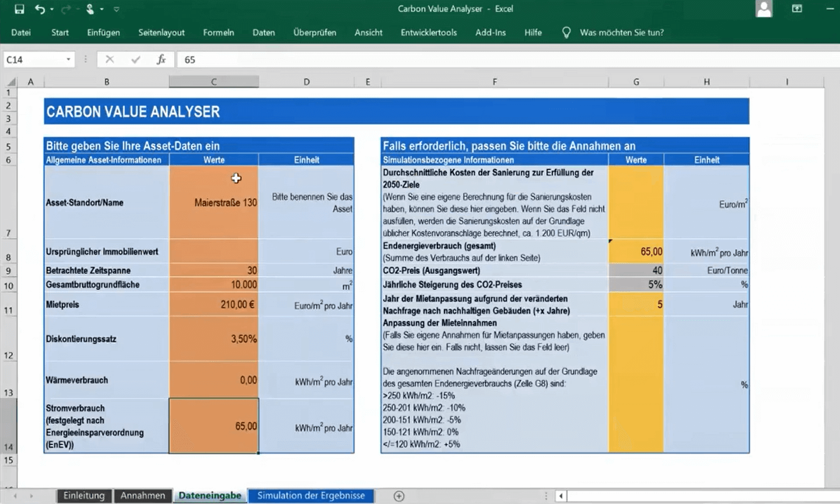
Task: Switch to the Einleitung sheet tab
Action: [84, 496]
